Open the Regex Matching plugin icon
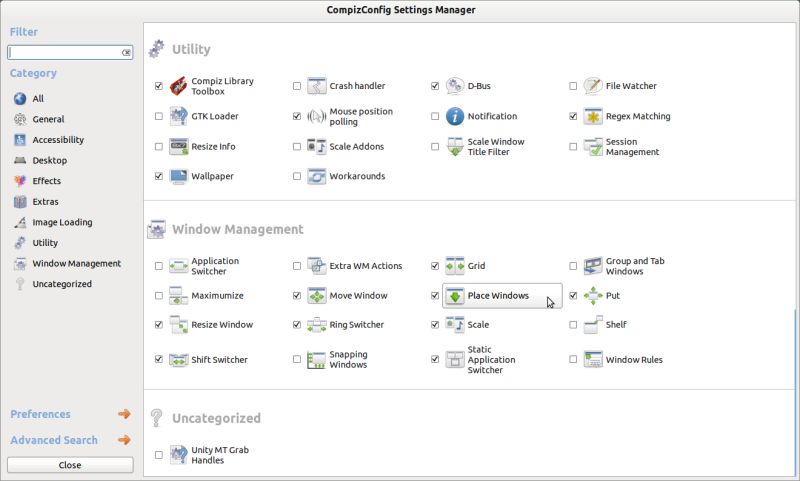The height and width of the screenshot is (481, 800). pyautogui.click(x=593, y=116)
